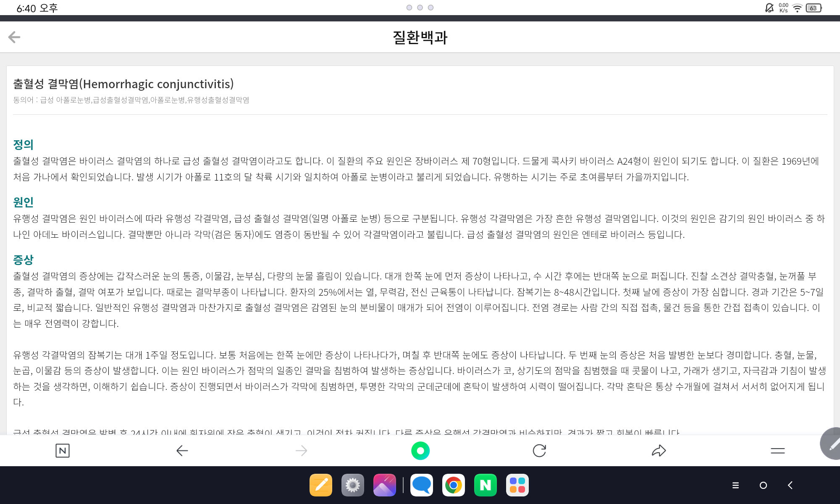Launch Settings gear app from dock
The image size is (840, 504).
click(x=353, y=485)
